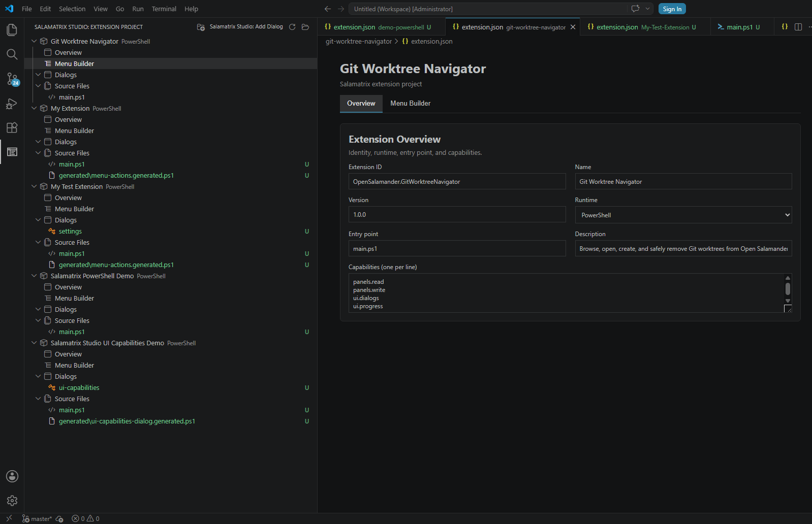This screenshot has width=812, height=524.
Task: Click git-worktree-navigator breadcrumb
Action: pos(359,42)
